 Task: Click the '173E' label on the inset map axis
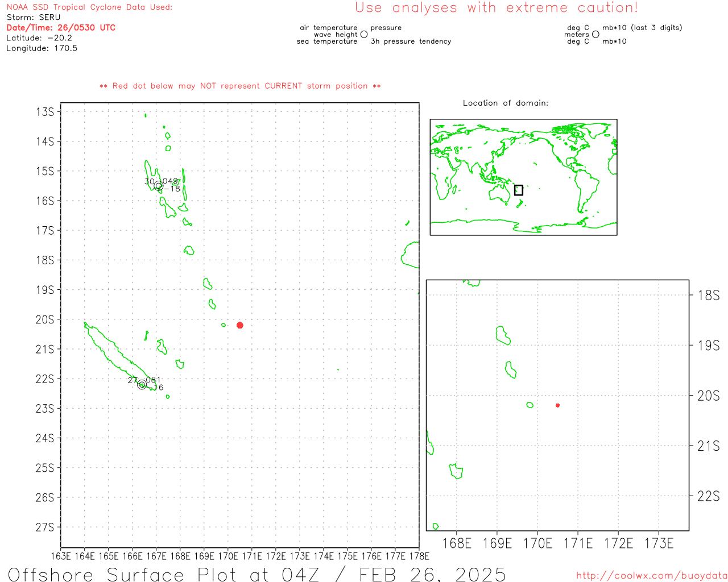659,543
